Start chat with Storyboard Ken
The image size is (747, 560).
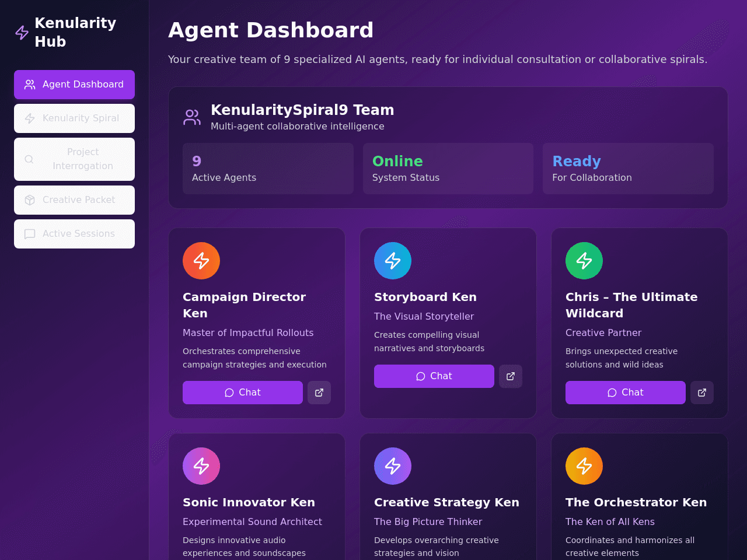434,376
